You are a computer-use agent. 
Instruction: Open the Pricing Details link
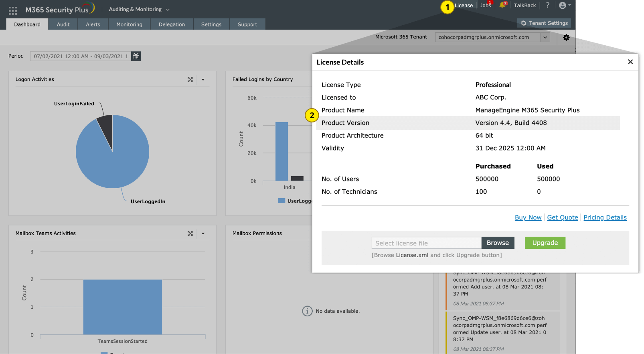605,217
